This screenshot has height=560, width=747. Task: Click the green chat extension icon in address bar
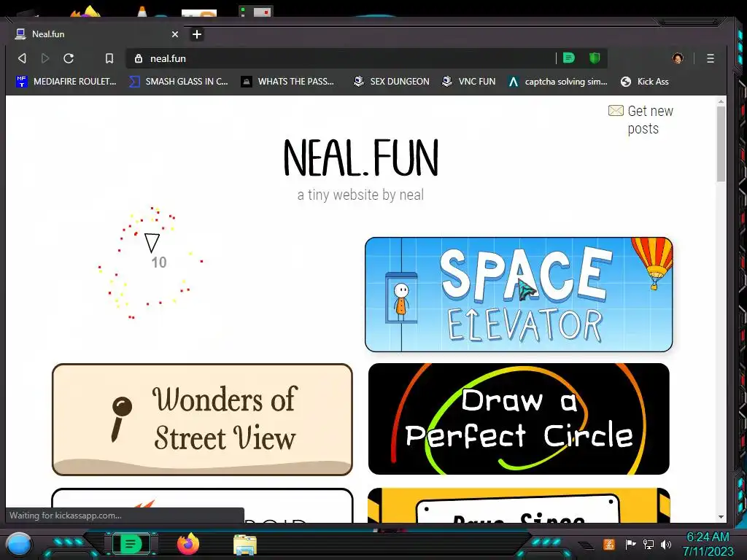[x=569, y=58]
